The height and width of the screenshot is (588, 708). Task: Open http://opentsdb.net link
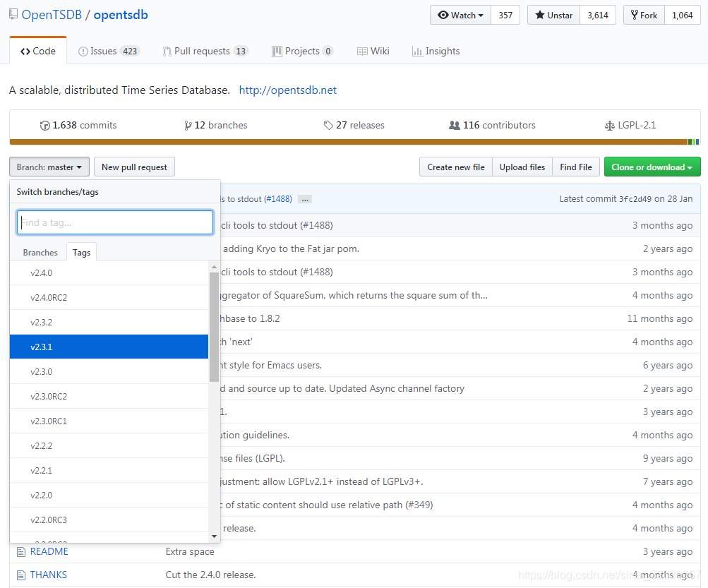(287, 90)
